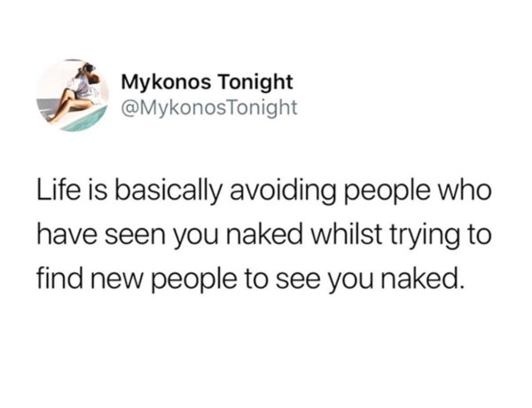Click the teal pool area in avatar
532x408 pixels.
tap(85, 122)
